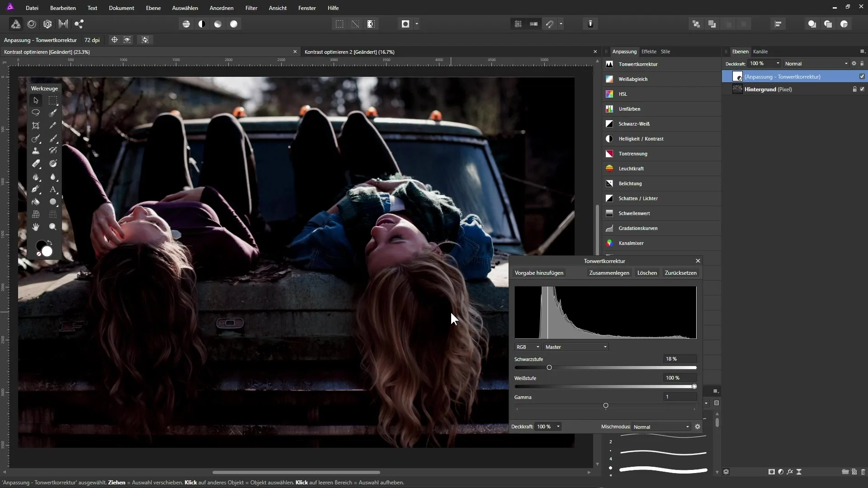The height and width of the screenshot is (488, 868).
Task: Open the Datei menu
Action: pyautogui.click(x=32, y=8)
